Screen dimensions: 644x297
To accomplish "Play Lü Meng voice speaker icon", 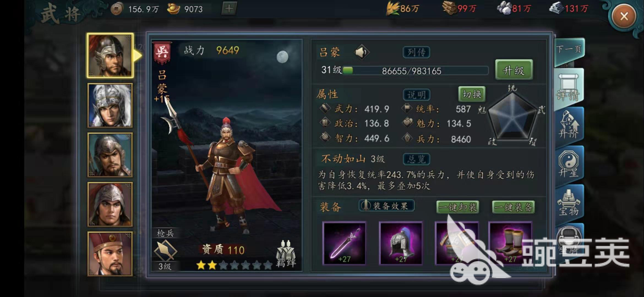I will (x=362, y=52).
